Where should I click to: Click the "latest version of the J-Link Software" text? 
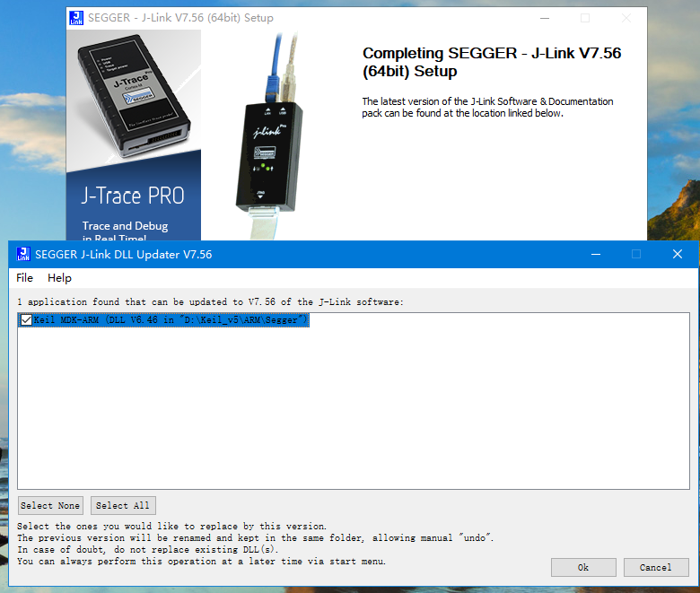[487, 107]
